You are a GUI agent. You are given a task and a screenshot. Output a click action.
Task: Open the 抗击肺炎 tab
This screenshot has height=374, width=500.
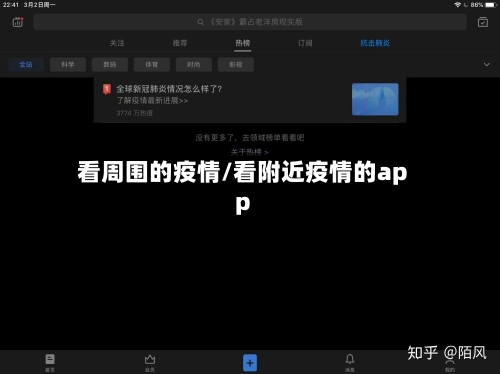coord(375,43)
